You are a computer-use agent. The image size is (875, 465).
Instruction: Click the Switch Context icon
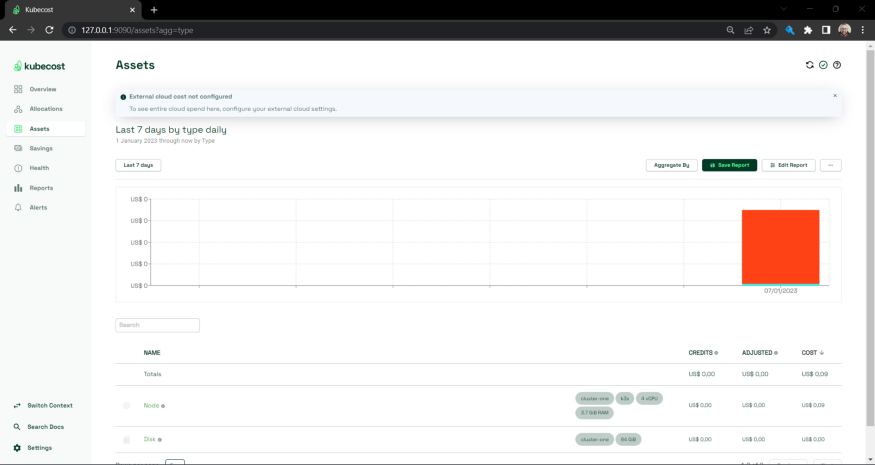pyautogui.click(x=18, y=405)
